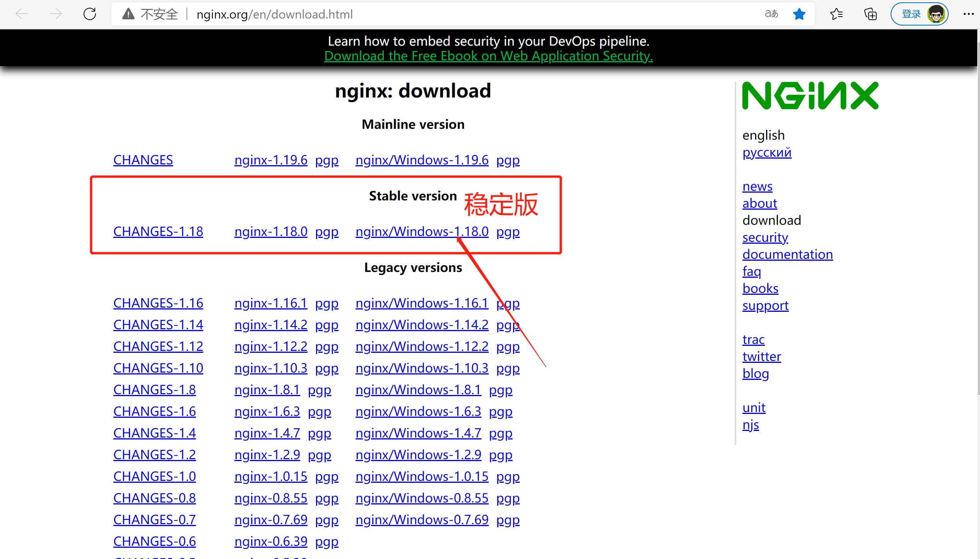
Task: Click the browser refresh icon
Action: (x=90, y=14)
